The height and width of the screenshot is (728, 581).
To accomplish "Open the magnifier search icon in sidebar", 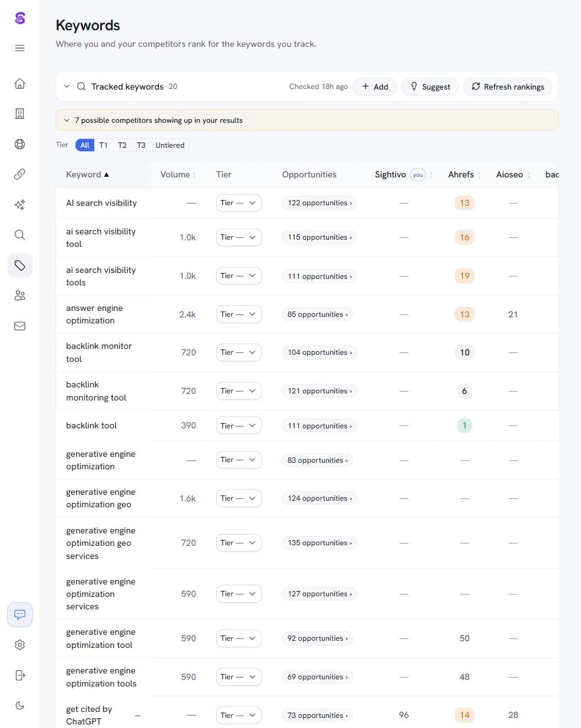I will [x=20, y=235].
